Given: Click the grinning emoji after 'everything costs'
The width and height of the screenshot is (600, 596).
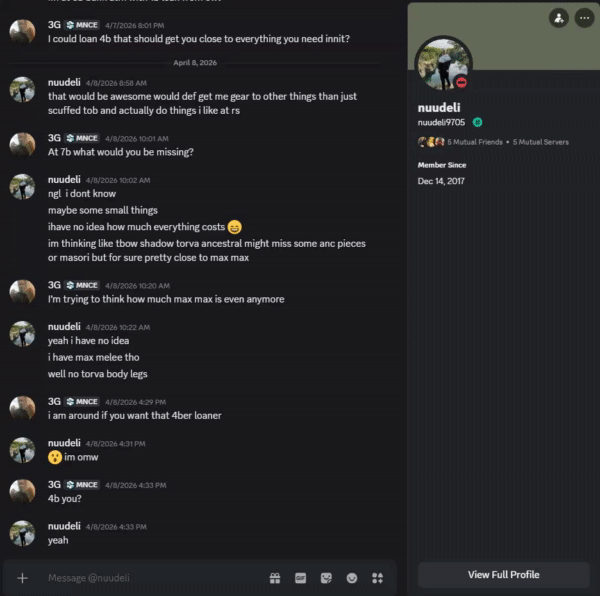Looking at the screenshot, I should coord(235,227).
